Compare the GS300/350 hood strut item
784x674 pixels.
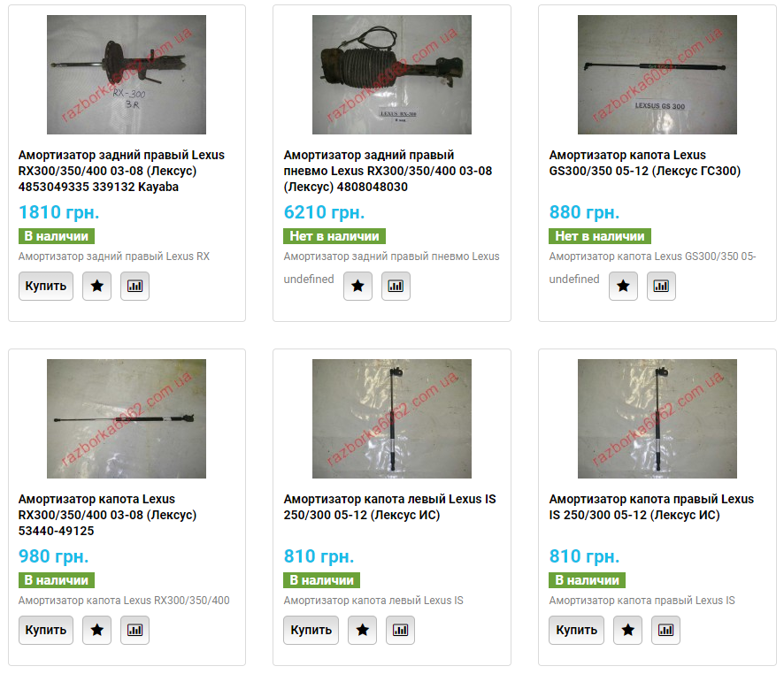(x=662, y=286)
